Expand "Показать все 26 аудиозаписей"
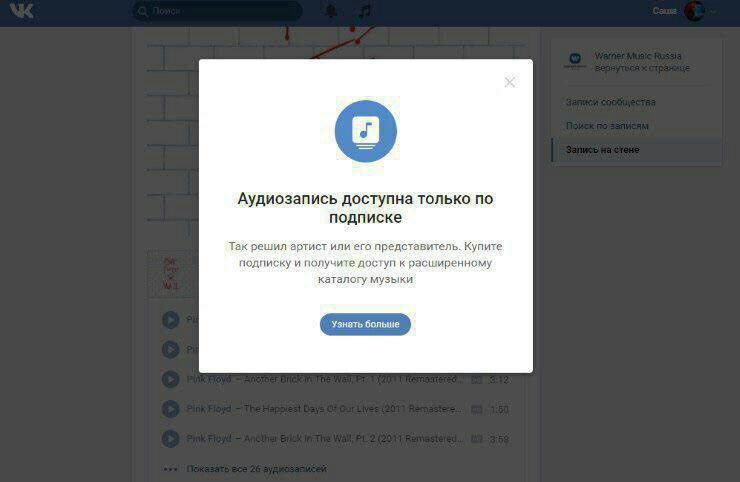Screen dimensions: 740x482 click(x=256, y=469)
